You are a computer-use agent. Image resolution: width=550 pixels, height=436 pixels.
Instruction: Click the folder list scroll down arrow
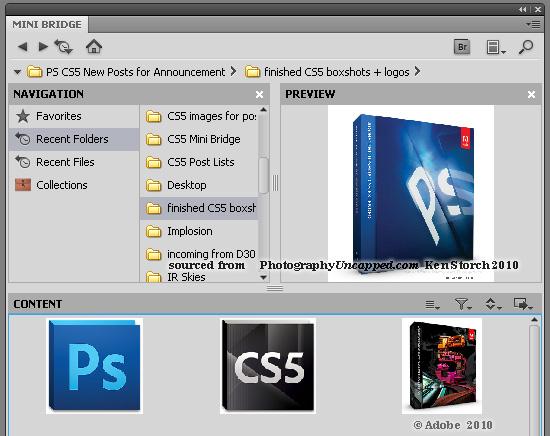(263, 277)
